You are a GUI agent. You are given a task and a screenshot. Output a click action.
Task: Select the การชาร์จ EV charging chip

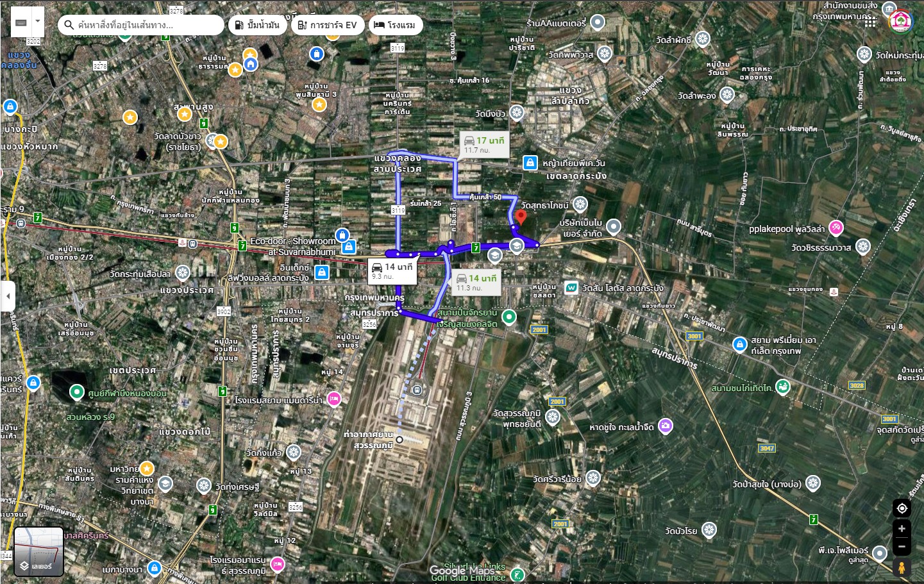[x=328, y=25]
